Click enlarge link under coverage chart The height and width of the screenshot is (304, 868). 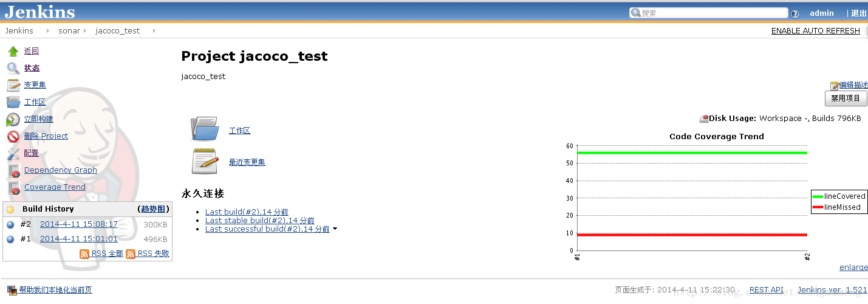(x=853, y=268)
